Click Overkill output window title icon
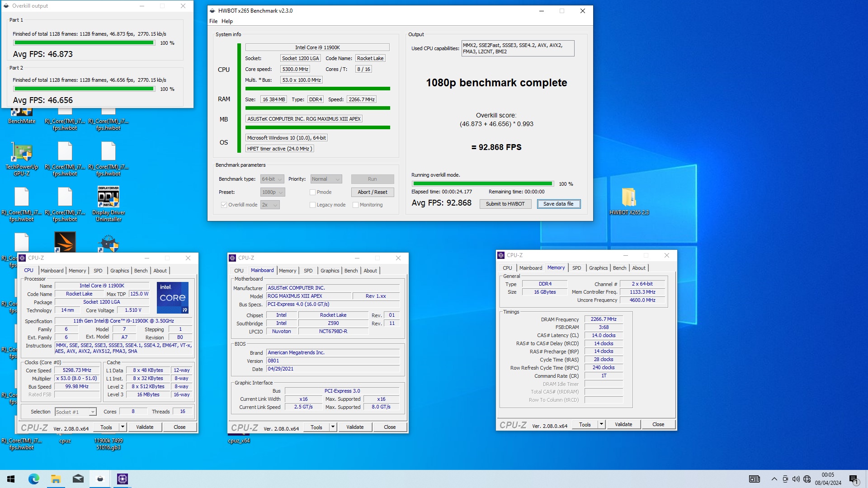 tap(6, 6)
